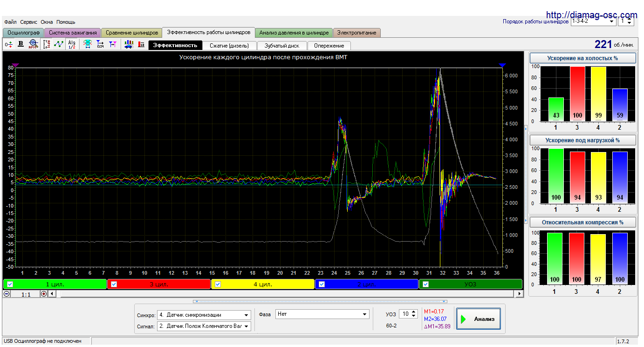Viewport: 644px width, 347px height.
Task: Toggle the УОЗ dark green channel checkbox
Action: pyautogui.click(x=425, y=284)
